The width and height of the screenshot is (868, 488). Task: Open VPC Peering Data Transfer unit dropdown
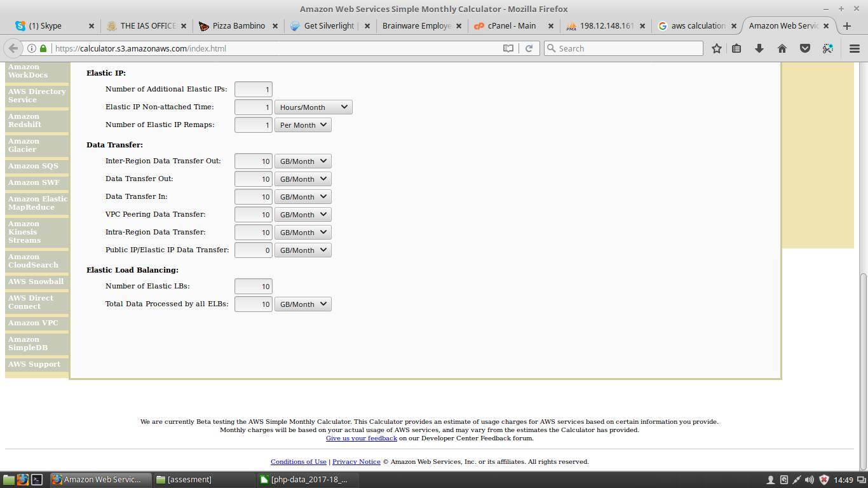(302, 215)
